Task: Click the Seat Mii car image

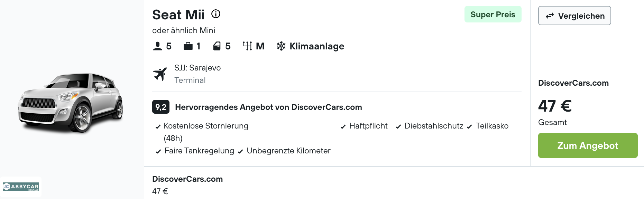Action: click(x=71, y=103)
